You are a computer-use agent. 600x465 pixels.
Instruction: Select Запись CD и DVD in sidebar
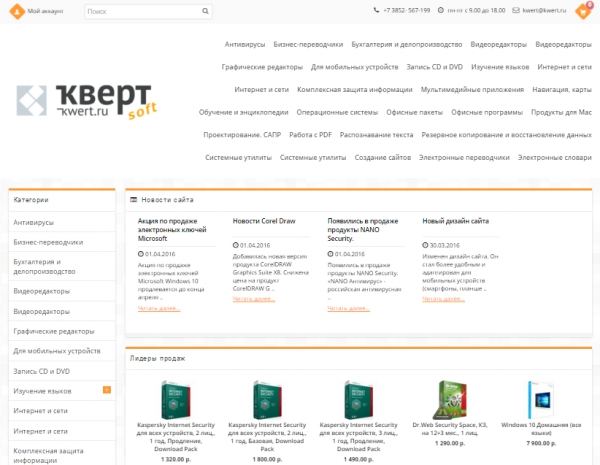42,371
